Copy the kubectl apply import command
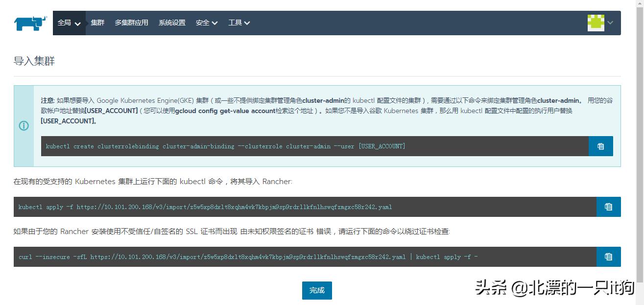This screenshot has width=644, height=305. click(x=608, y=207)
